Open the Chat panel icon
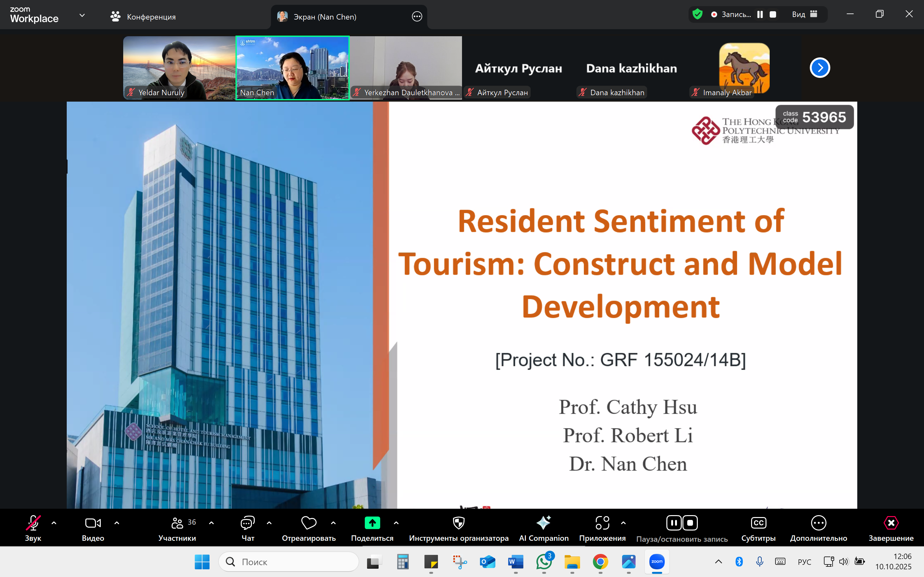Viewport: 924px width, 577px height. click(x=247, y=523)
